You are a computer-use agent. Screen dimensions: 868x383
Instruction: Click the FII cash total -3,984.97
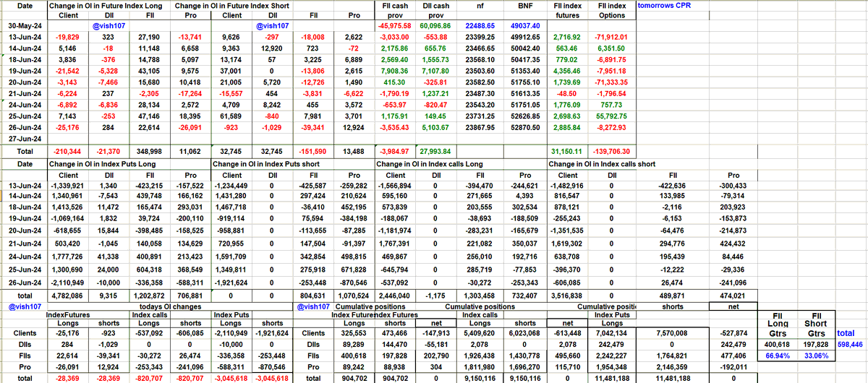click(396, 152)
